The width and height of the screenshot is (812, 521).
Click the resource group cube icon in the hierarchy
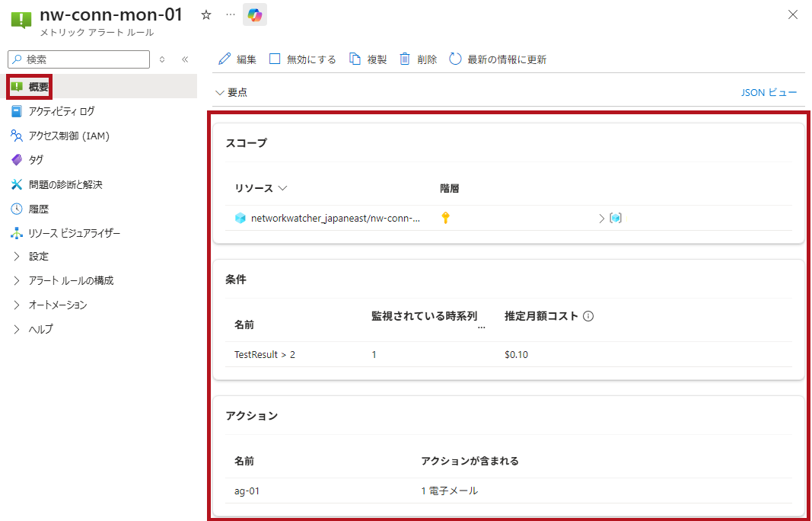615,219
